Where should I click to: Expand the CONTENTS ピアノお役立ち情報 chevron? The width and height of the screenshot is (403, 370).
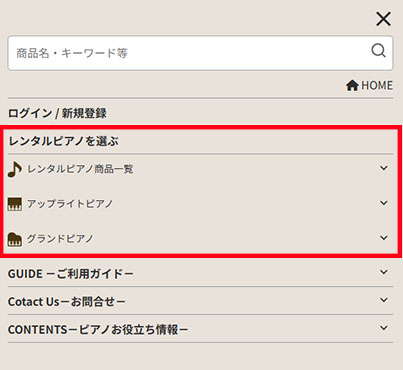coord(384,328)
